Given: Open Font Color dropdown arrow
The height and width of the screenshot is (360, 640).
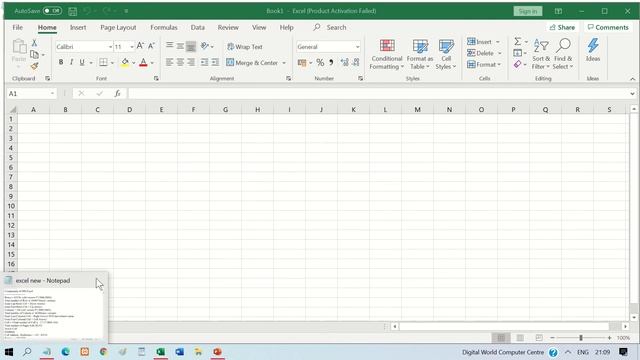Looking at the screenshot, I should pos(152,63).
